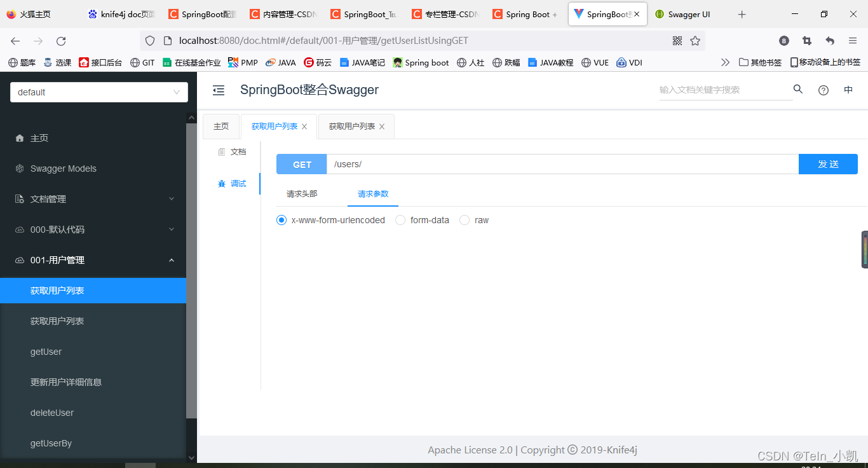Viewport: 868px width, 468px height.
Task: Click browser back arrow
Action: pos(15,41)
